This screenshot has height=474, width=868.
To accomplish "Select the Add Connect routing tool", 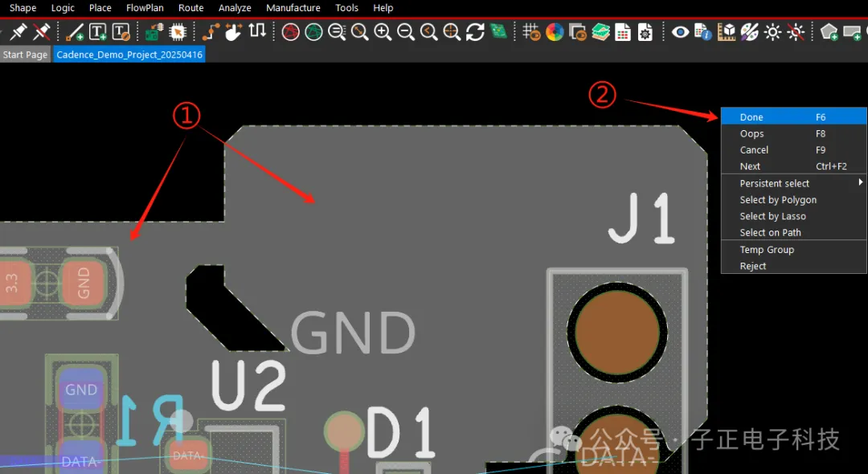I will [x=211, y=32].
